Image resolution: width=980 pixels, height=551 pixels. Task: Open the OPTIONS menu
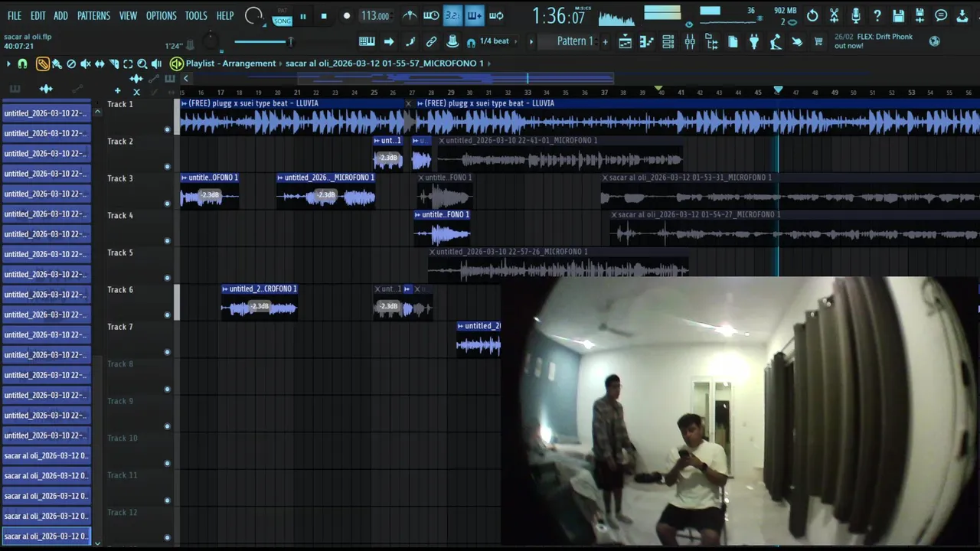162,15
